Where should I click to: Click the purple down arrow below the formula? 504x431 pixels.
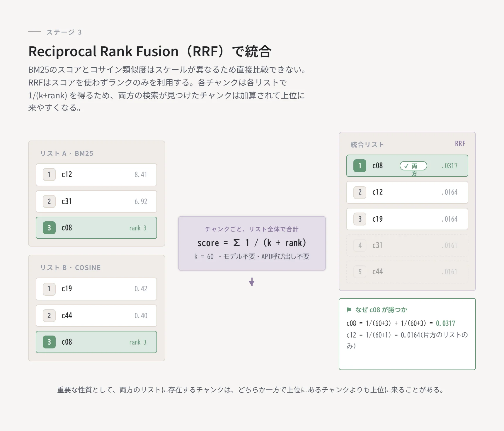(x=251, y=282)
